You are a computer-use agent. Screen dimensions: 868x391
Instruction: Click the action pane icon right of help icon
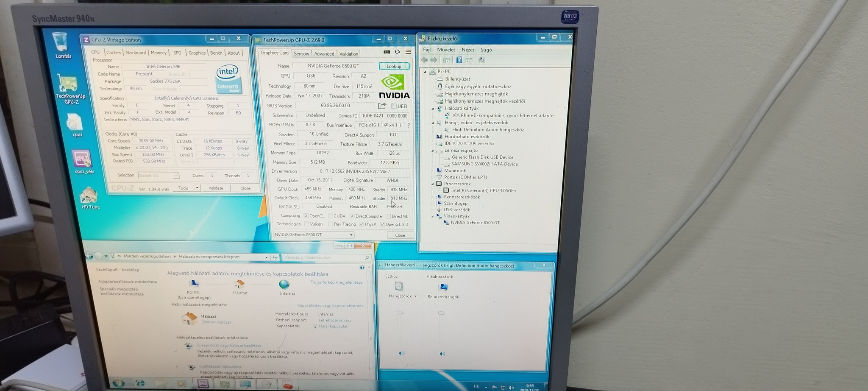pos(469,60)
